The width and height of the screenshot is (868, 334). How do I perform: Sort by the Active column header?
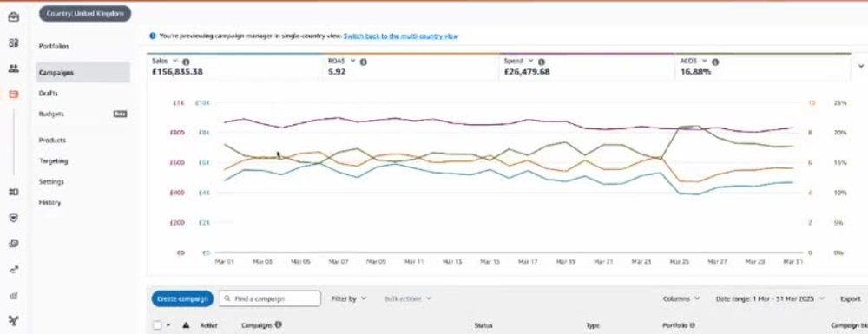208,325
